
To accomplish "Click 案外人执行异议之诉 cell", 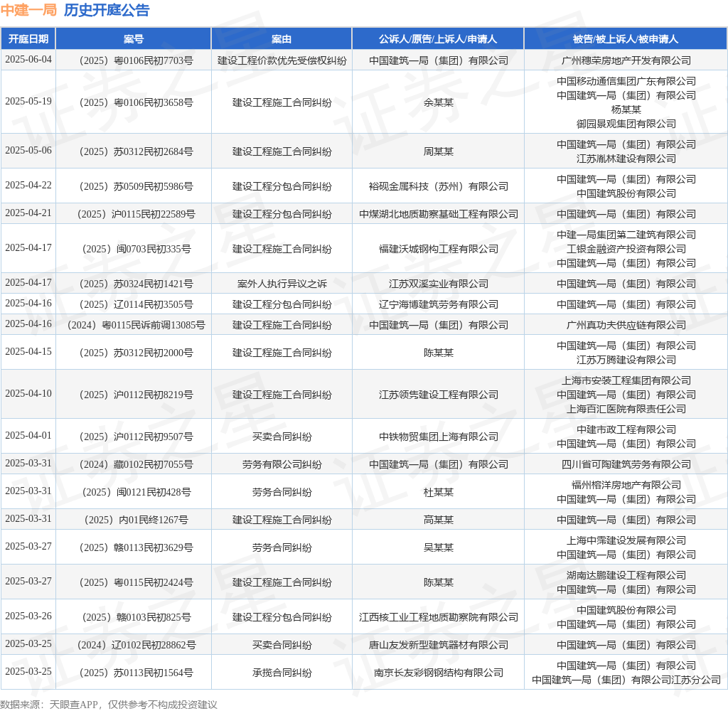I will (x=282, y=284).
